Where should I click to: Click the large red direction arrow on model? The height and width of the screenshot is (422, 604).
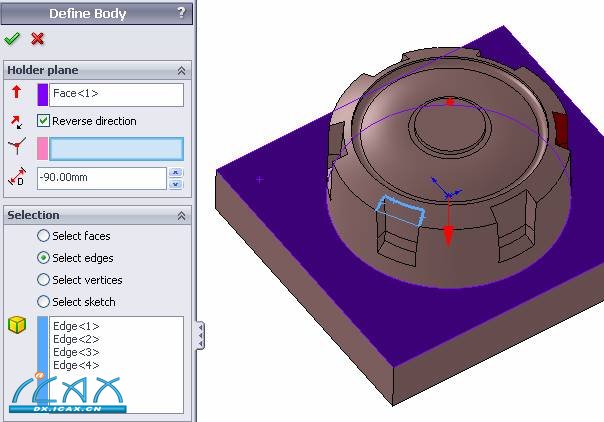click(x=448, y=231)
